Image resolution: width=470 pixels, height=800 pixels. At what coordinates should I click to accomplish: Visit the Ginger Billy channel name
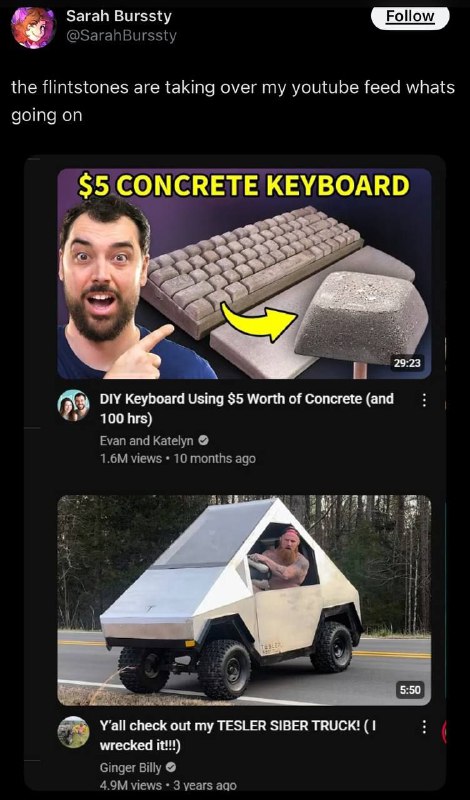tap(131, 767)
